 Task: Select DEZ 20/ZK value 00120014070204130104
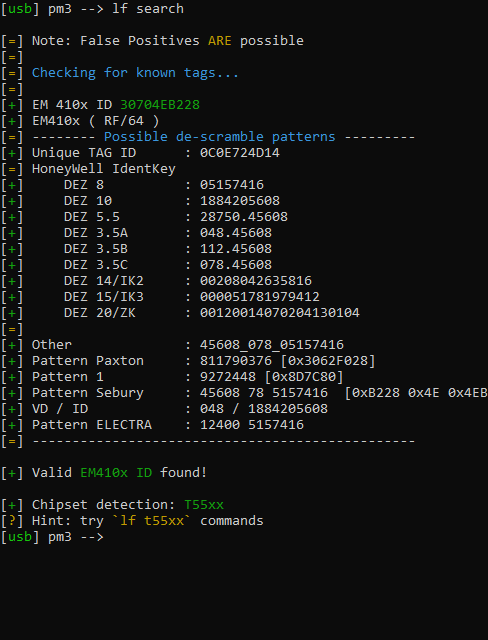click(x=279, y=313)
